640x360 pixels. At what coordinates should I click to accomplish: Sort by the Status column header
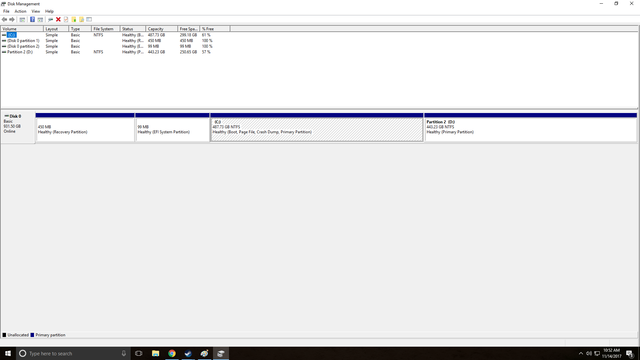click(133, 29)
